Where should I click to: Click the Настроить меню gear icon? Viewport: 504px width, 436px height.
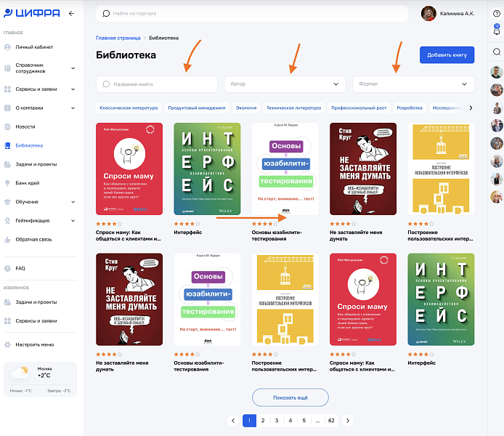point(7,344)
